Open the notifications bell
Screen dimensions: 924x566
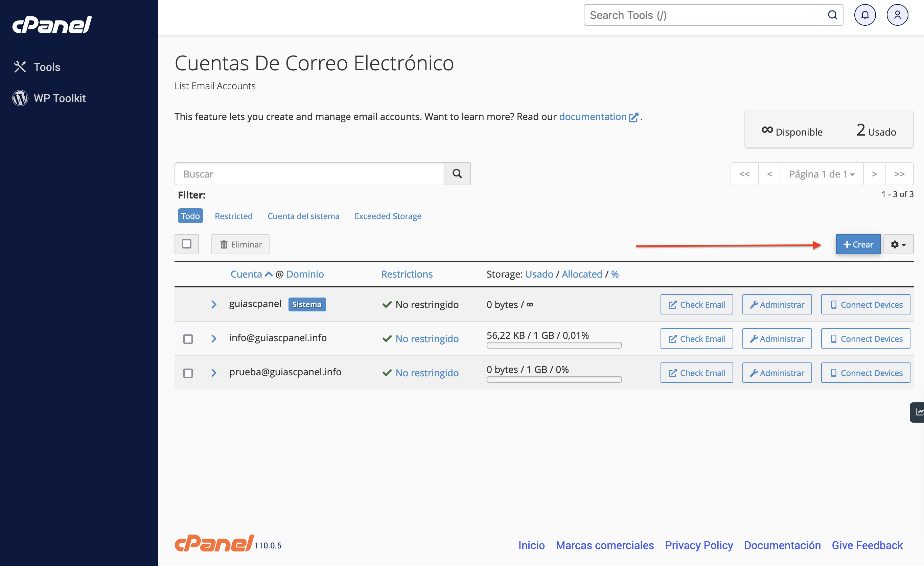coord(865,15)
